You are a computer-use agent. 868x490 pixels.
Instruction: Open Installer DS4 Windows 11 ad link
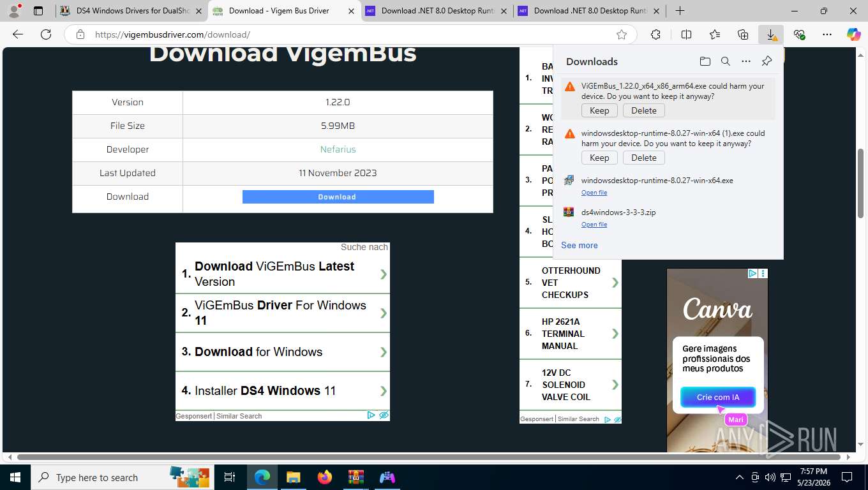[x=283, y=390]
